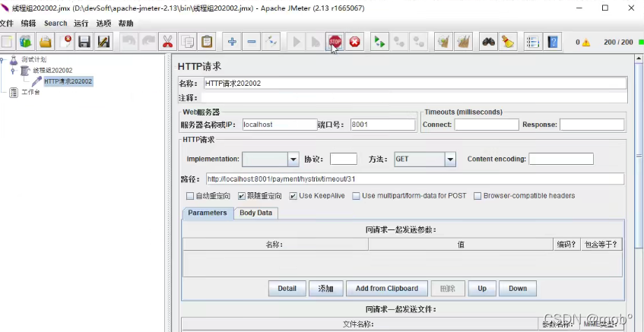Switch to the Parameters tab
Image resolution: width=644 pixels, height=332 pixels.
[208, 213]
